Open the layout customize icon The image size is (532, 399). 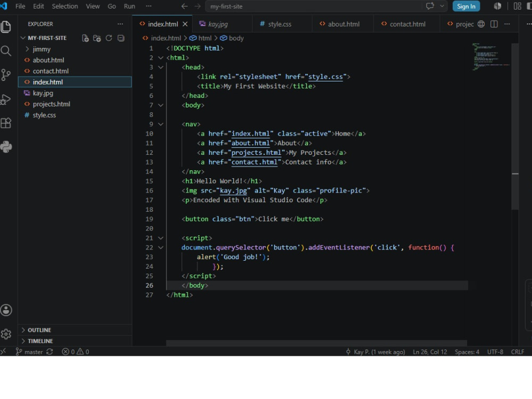click(517, 6)
